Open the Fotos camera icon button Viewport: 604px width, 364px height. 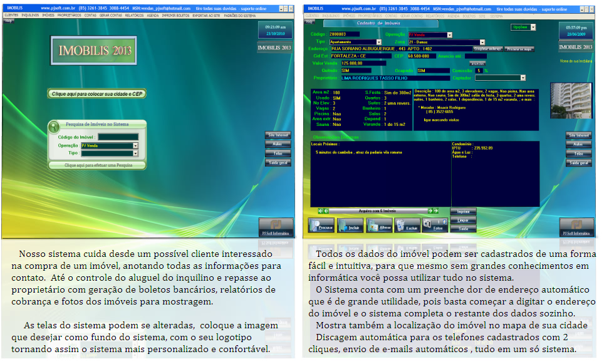tap(435, 226)
